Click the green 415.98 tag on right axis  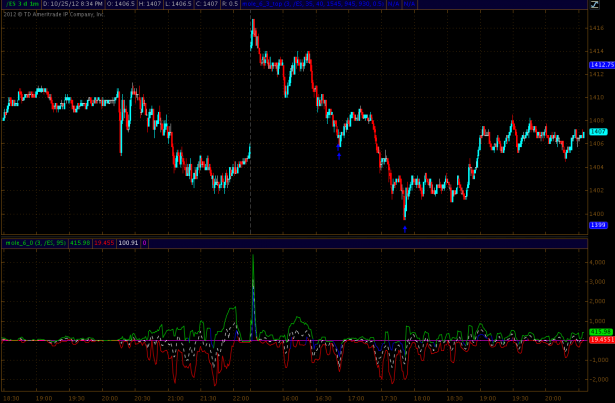tap(600, 331)
